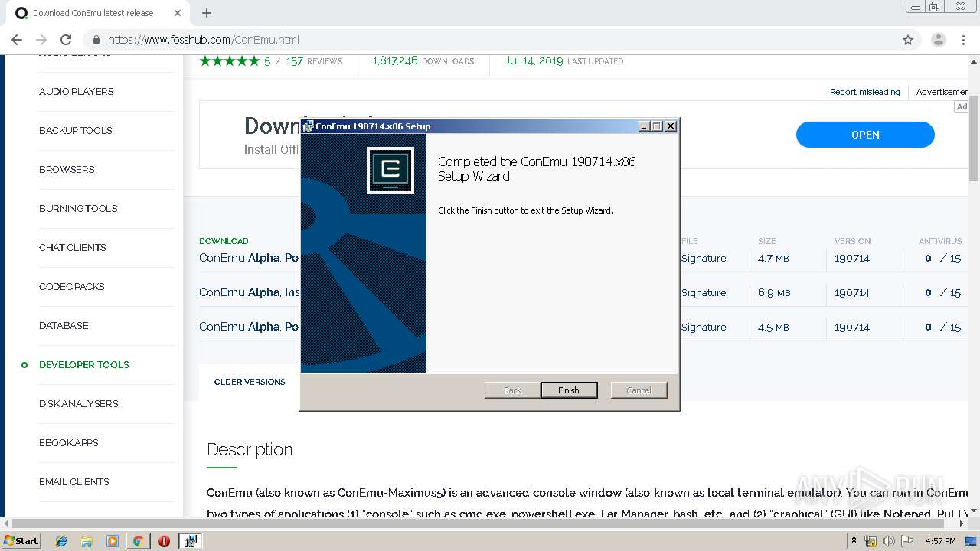View site security lock info
Viewport: 980px width, 551px height.
click(96, 40)
